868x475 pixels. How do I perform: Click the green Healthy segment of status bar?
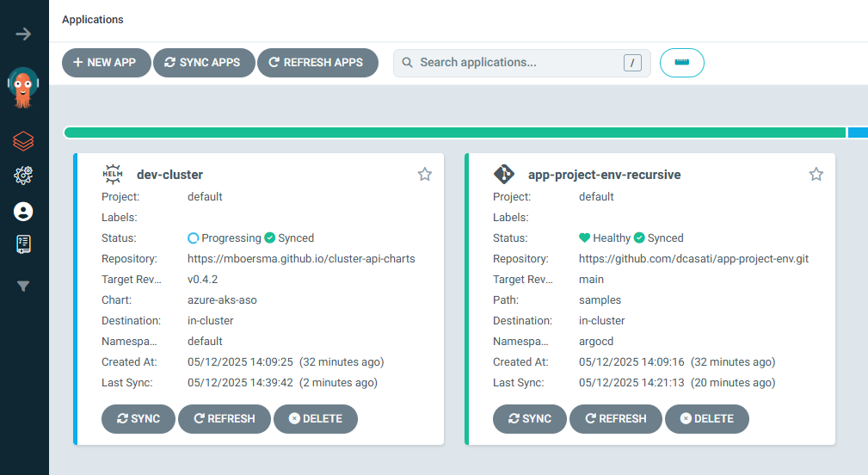(455, 133)
